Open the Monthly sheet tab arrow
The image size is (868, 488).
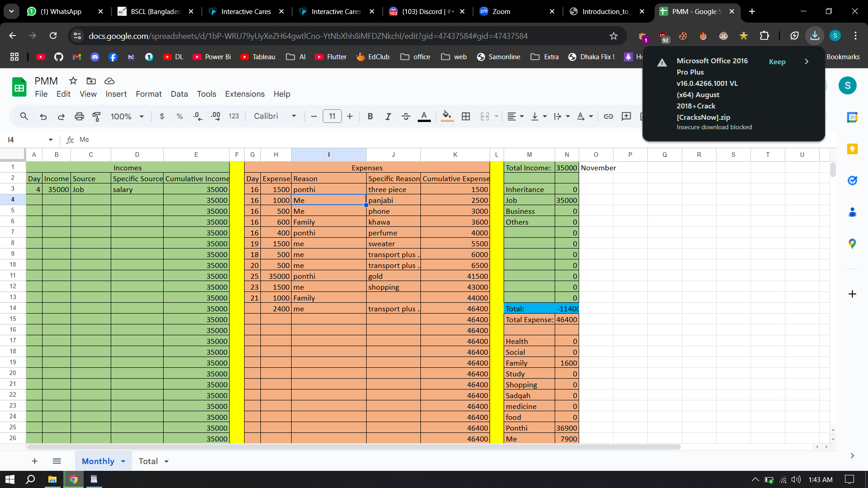[123, 461]
